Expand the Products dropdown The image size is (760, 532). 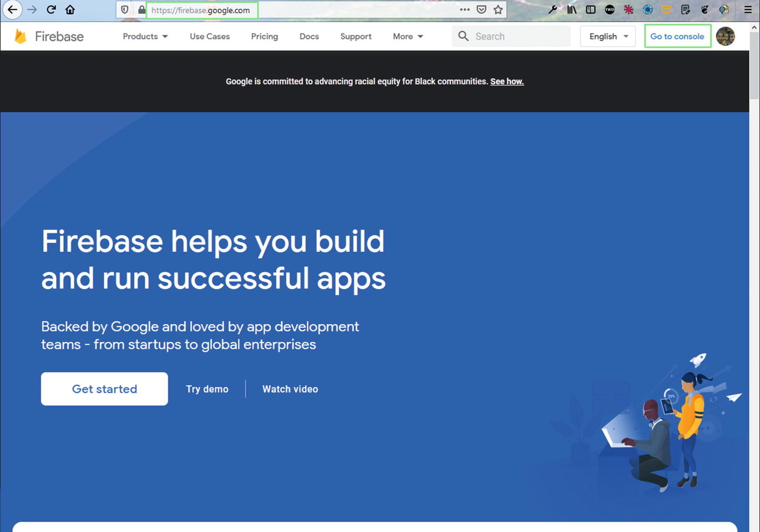coord(145,36)
